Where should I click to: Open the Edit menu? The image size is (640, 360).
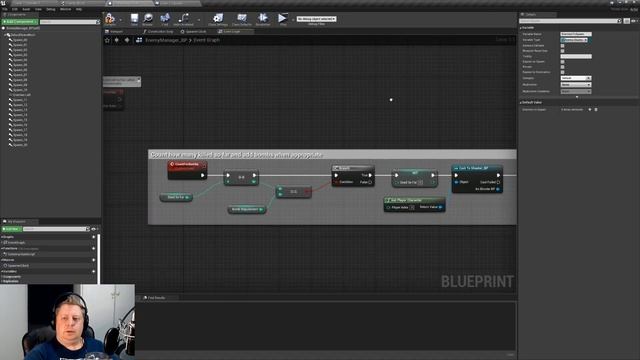tap(15, 9)
